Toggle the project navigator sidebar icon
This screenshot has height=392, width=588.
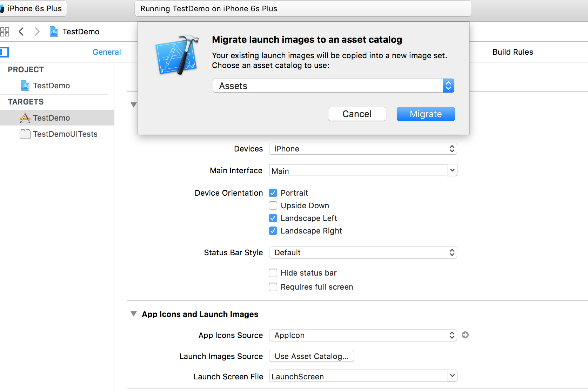point(4,52)
